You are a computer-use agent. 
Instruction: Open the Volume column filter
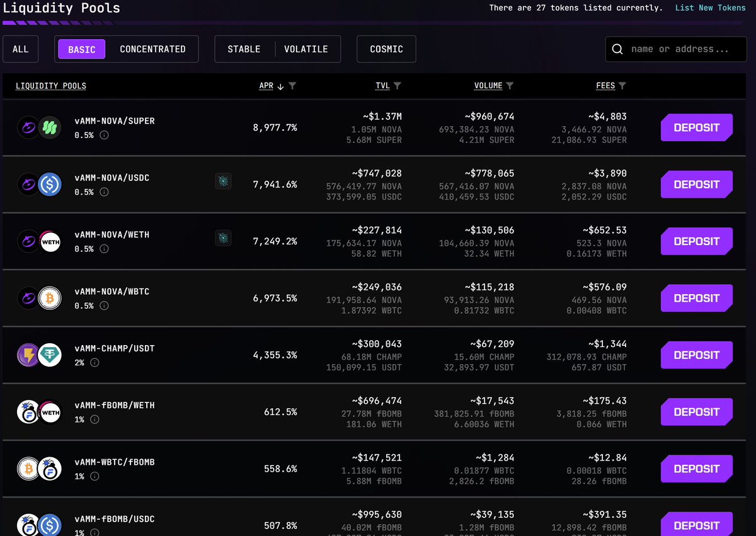click(x=510, y=86)
